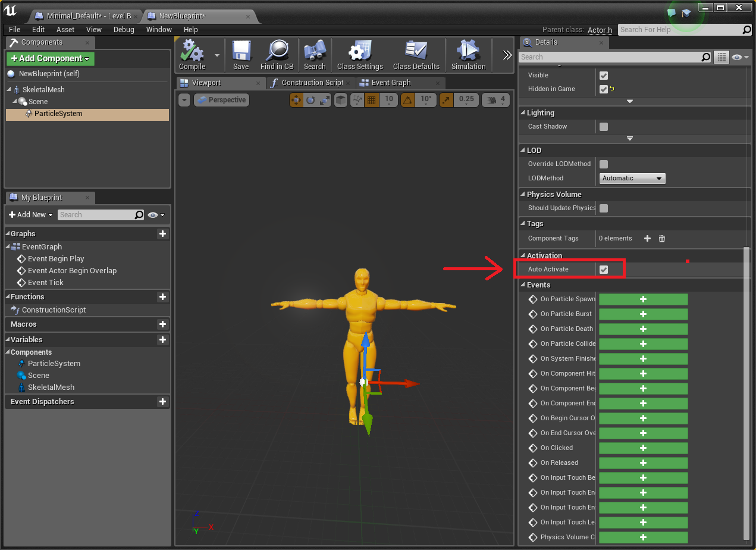Open Class Defaults from toolbar
Viewport: 756px width, 550px height.
[416, 52]
